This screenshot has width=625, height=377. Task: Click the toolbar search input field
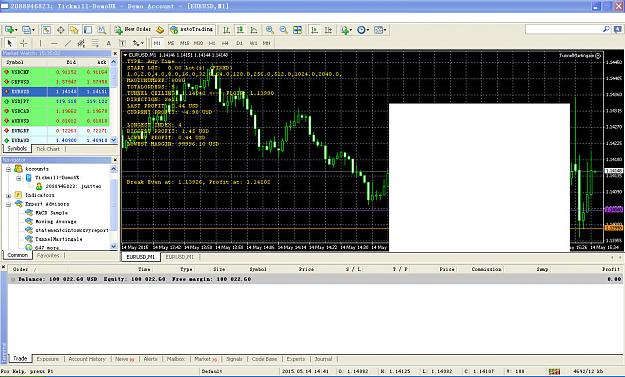point(563,29)
